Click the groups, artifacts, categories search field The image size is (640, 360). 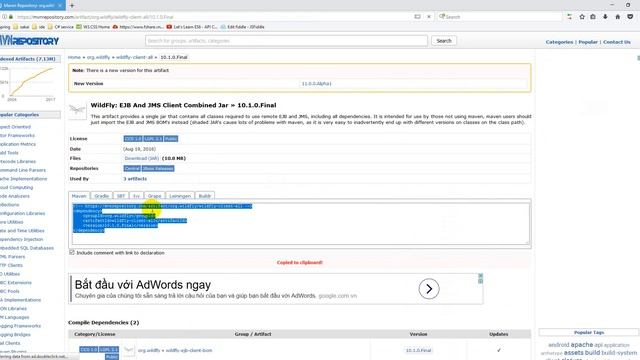click(x=286, y=41)
